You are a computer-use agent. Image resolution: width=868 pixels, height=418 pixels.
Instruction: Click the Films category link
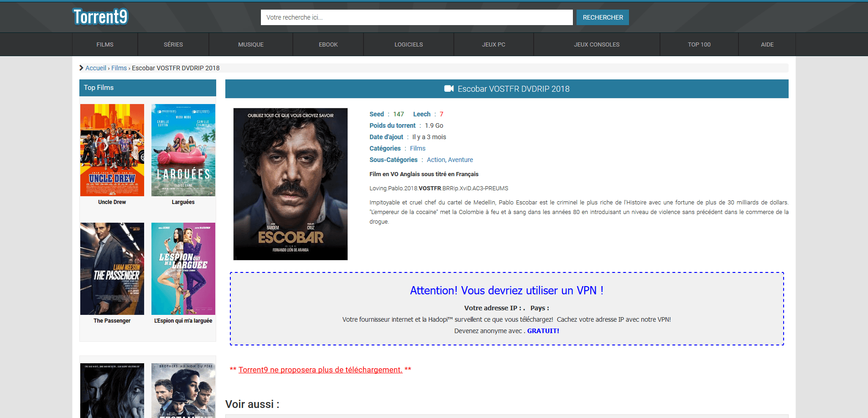(x=418, y=148)
